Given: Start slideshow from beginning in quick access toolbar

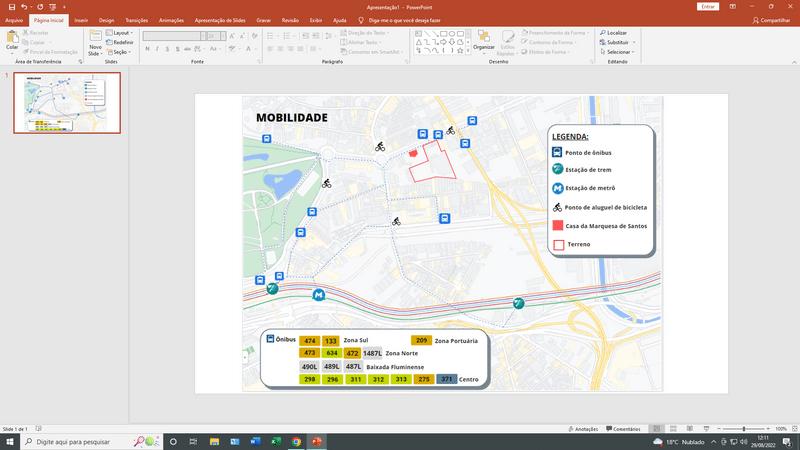Looking at the screenshot, I should point(53,7).
